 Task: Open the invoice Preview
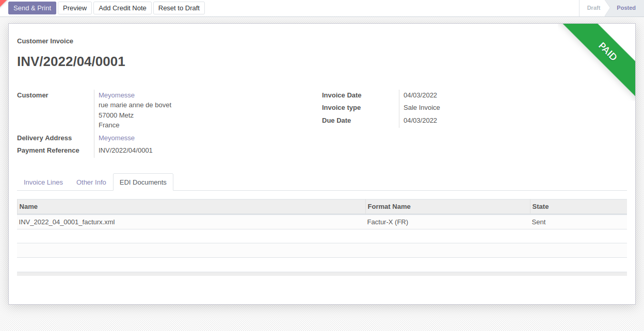tap(75, 8)
